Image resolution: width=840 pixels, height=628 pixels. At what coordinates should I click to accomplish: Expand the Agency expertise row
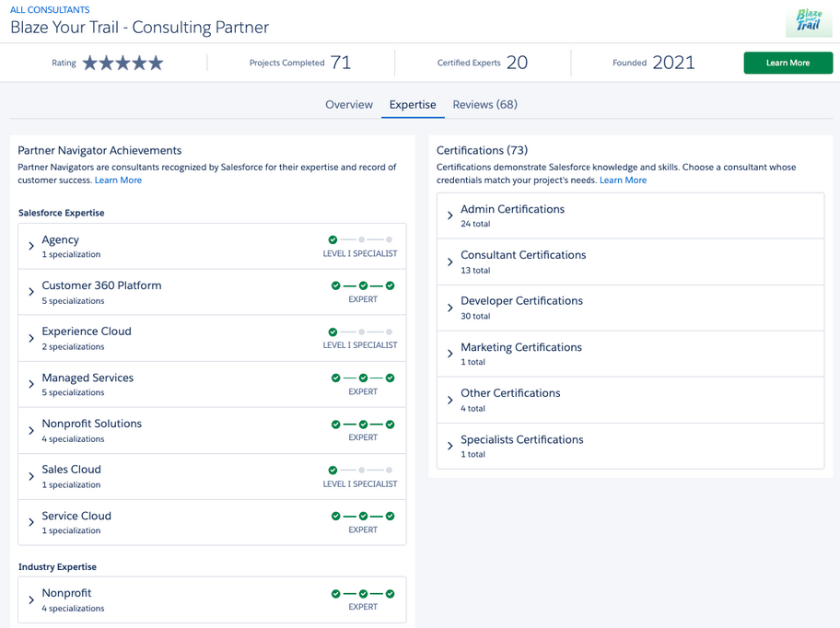[x=31, y=247]
